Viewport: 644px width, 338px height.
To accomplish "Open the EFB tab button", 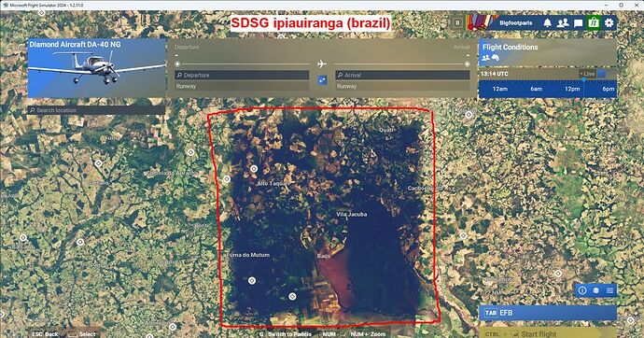I will pos(548,313).
